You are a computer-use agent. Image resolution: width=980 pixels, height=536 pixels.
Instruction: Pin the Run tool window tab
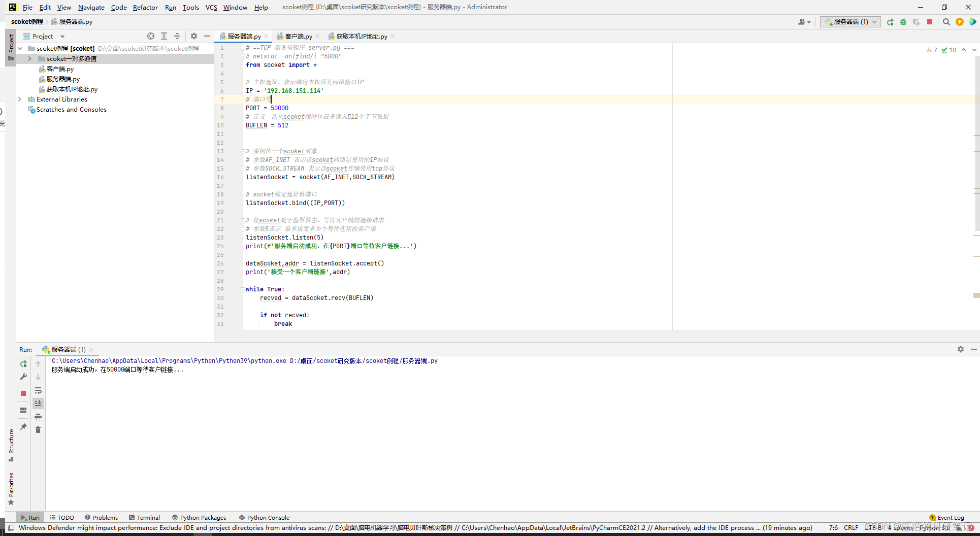23,428
